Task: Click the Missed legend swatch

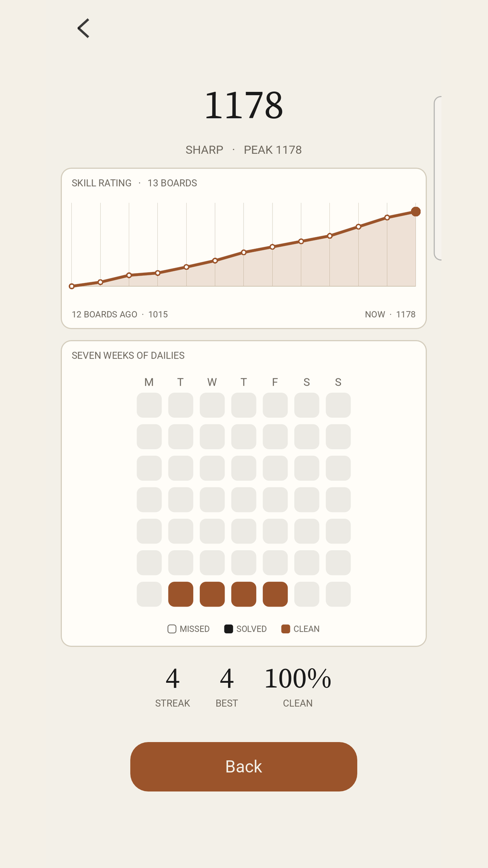Action: (x=172, y=629)
